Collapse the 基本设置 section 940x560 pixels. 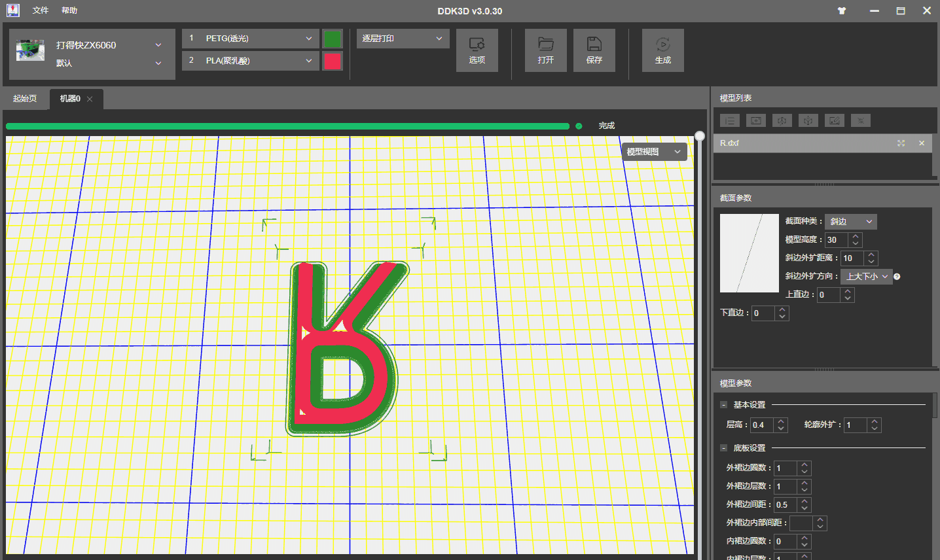(723, 405)
